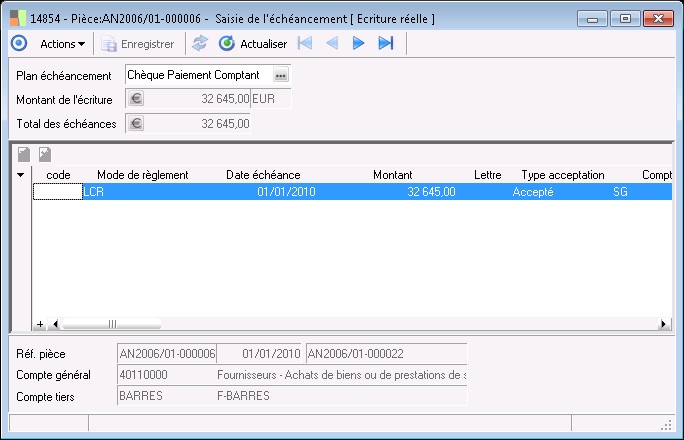Click the horizontal scrollbar right arrow

tap(663, 324)
